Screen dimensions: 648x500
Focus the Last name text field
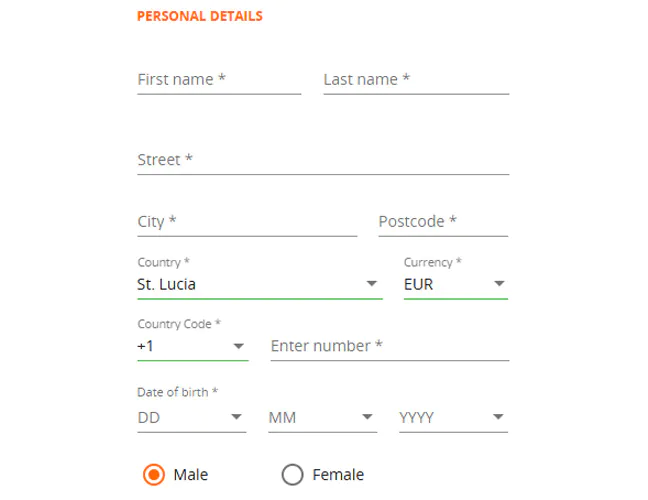[415, 79]
